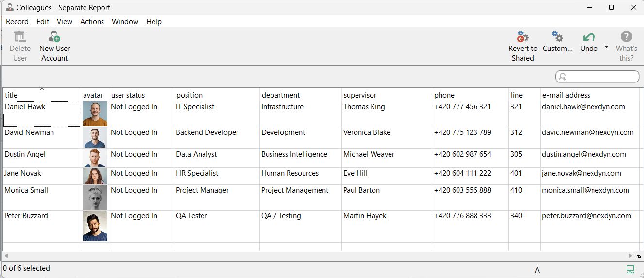Click the green monitor status icon
Screen dimensions: 644x278
click(x=630, y=269)
